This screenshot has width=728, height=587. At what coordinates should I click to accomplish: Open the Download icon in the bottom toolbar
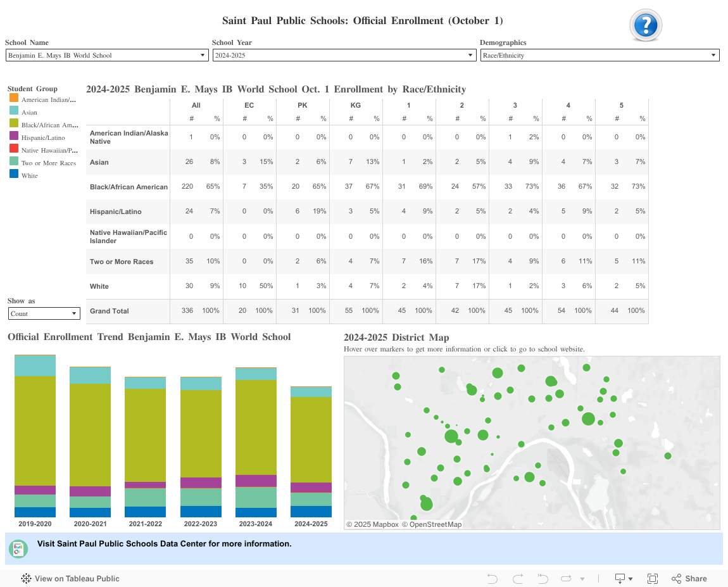[619, 578]
